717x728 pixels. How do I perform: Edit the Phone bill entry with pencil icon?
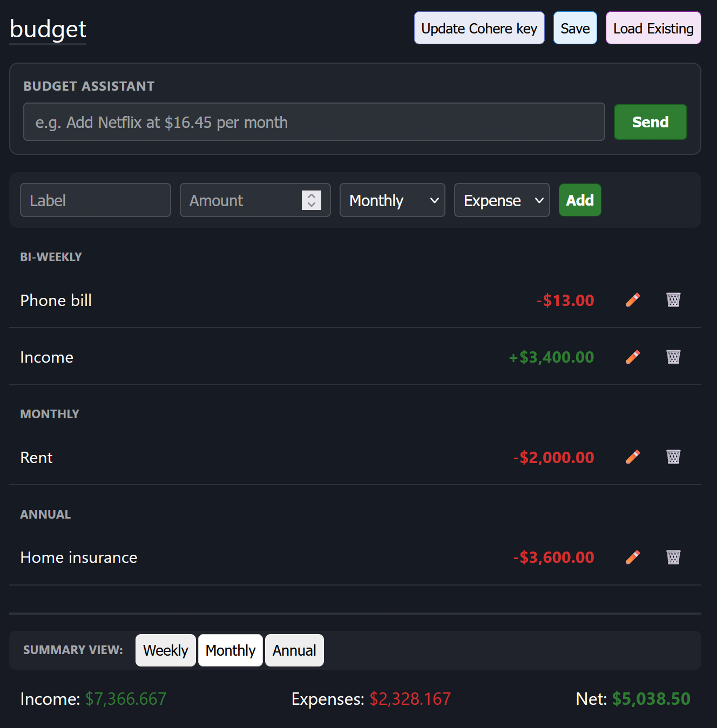(633, 300)
